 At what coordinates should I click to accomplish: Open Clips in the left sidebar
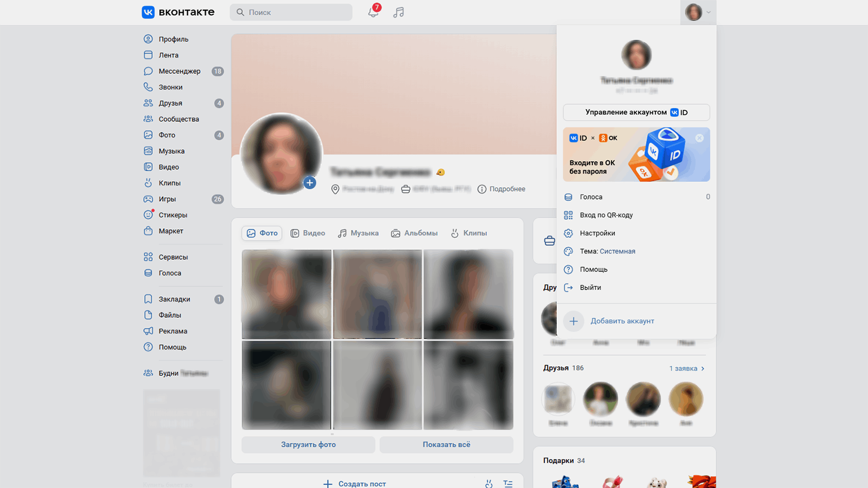click(x=169, y=183)
